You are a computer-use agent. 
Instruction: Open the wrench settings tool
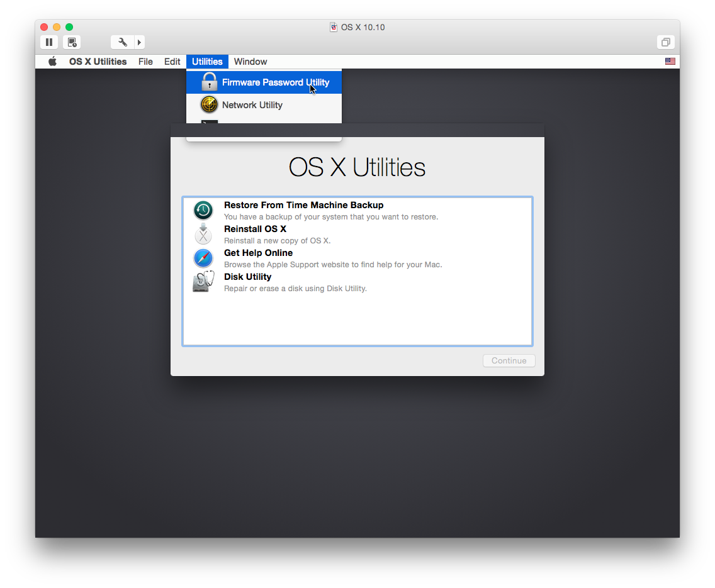pyautogui.click(x=122, y=42)
